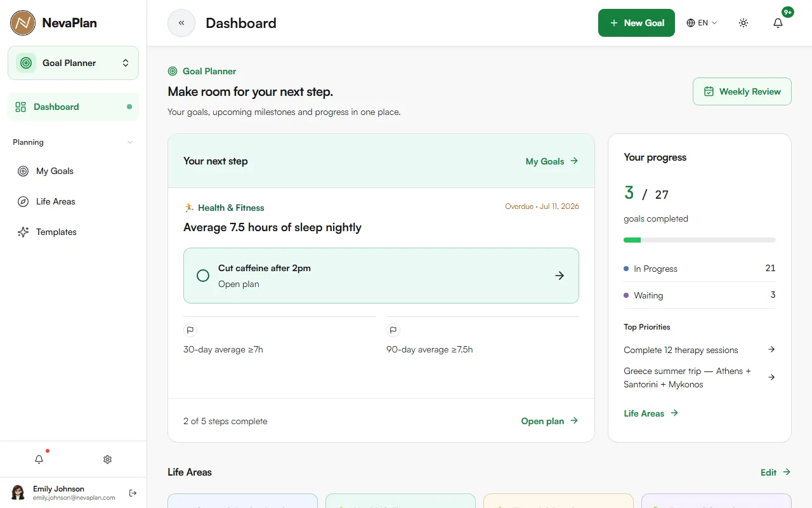Image resolution: width=812 pixels, height=508 pixels.
Task: Collapse the Planning section
Action: click(73, 142)
